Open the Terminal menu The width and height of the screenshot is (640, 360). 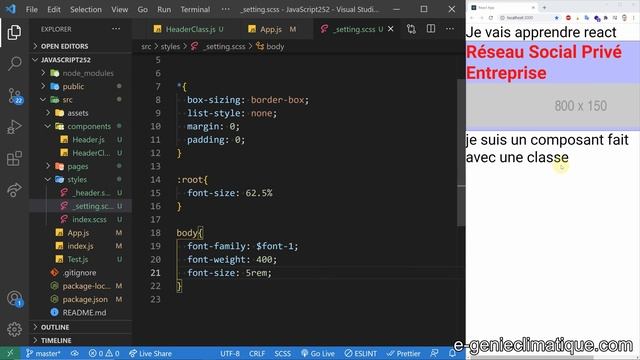pyautogui.click(x=195, y=9)
